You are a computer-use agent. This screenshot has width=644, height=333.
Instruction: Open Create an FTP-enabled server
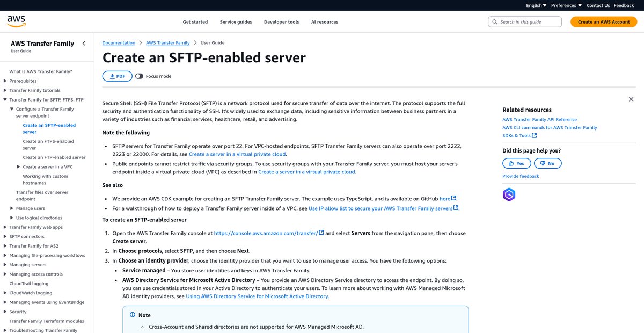click(x=54, y=157)
